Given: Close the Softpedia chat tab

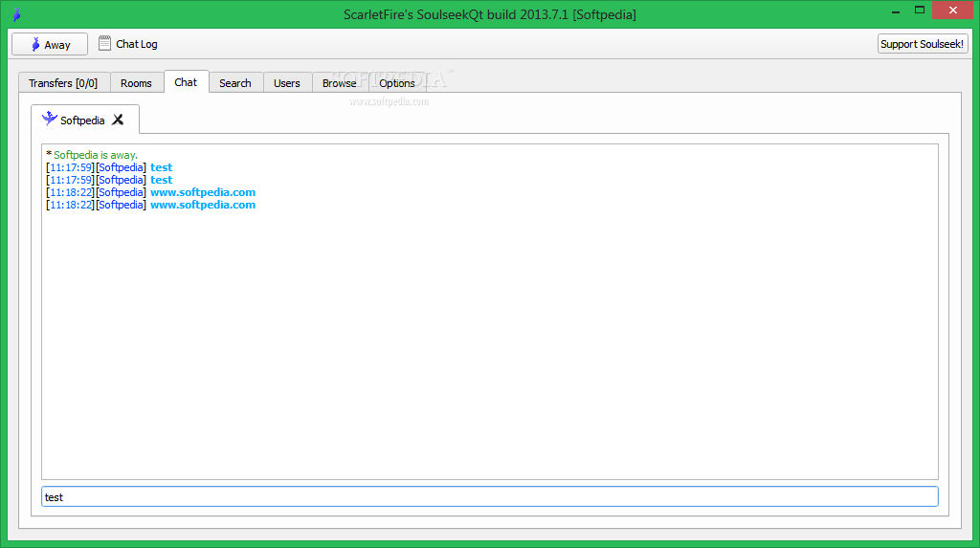Looking at the screenshot, I should click(x=118, y=120).
